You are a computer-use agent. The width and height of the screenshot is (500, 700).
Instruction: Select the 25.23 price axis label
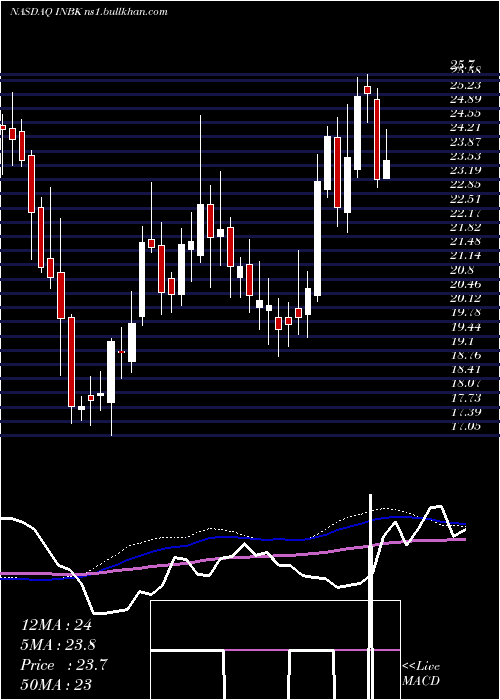pyautogui.click(x=464, y=86)
